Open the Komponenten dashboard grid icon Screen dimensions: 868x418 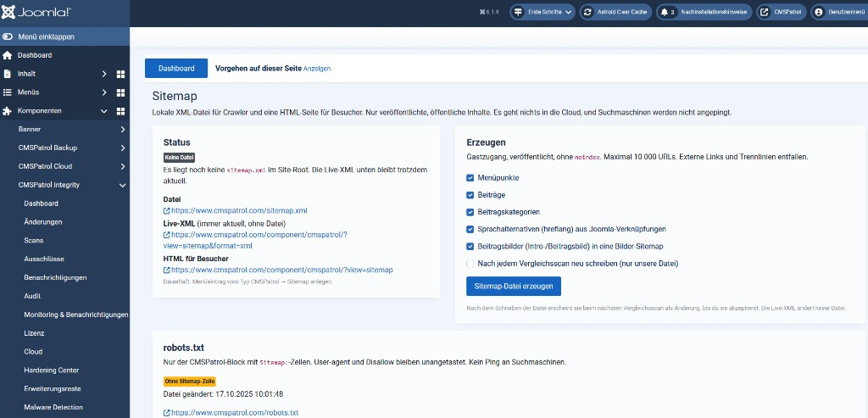pos(120,111)
